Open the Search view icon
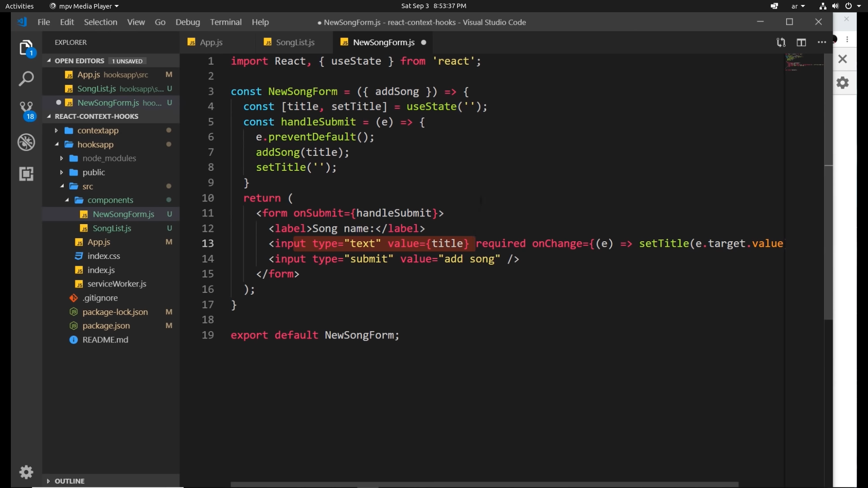The height and width of the screenshot is (488, 868). pyautogui.click(x=26, y=79)
